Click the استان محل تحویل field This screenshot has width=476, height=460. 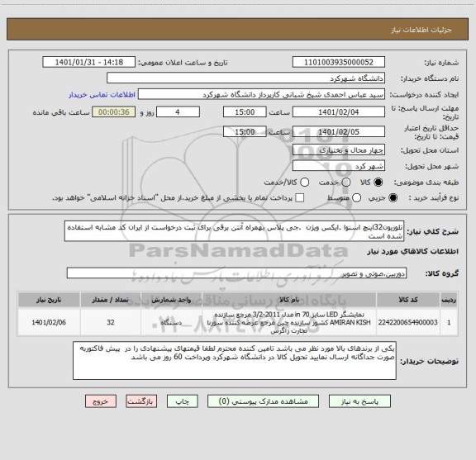339,149
